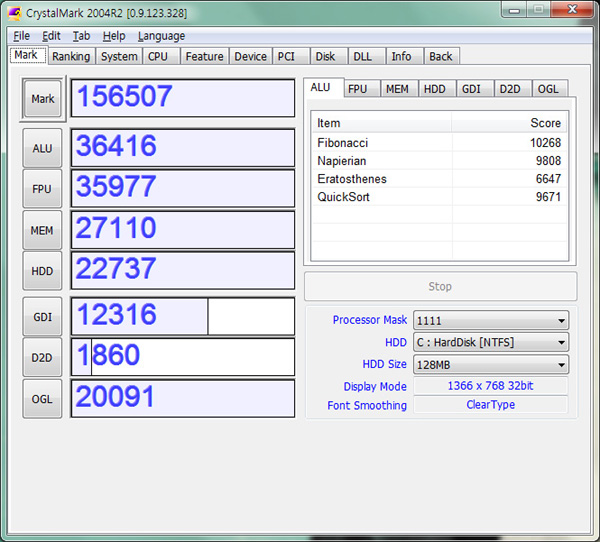Image resolution: width=600 pixels, height=542 pixels.
Task: Run the GDI benchmark button
Action: (x=42, y=317)
